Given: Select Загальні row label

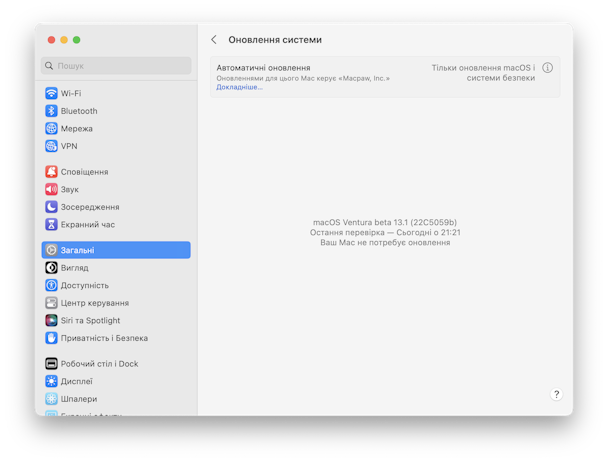Looking at the screenshot, I should [78, 250].
